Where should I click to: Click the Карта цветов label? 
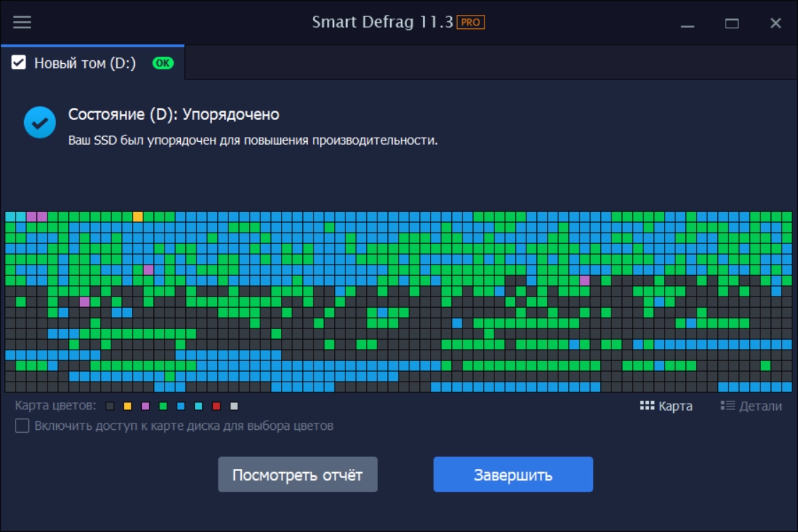coord(55,406)
